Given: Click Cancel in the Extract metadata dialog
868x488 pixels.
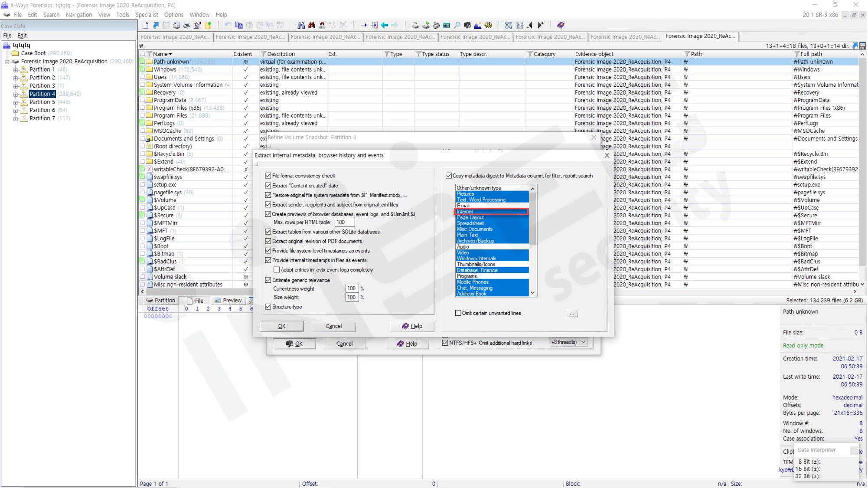Looking at the screenshot, I should point(333,326).
